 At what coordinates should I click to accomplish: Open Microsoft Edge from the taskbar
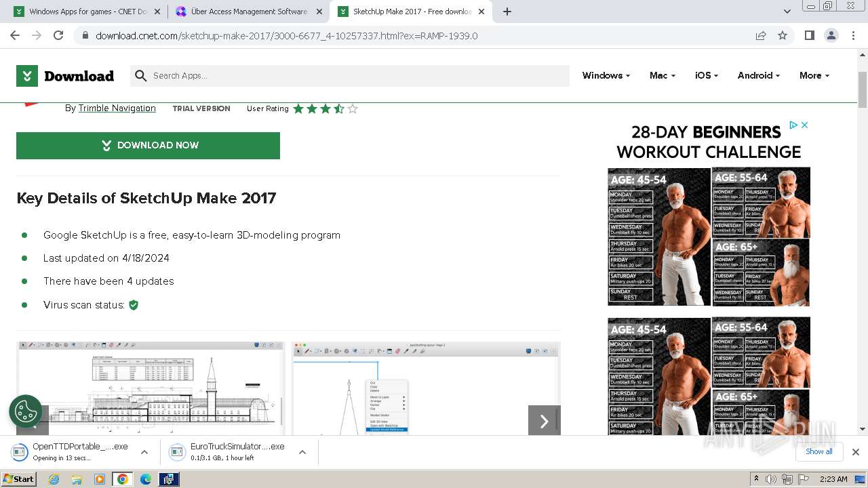click(x=146, y=479)
